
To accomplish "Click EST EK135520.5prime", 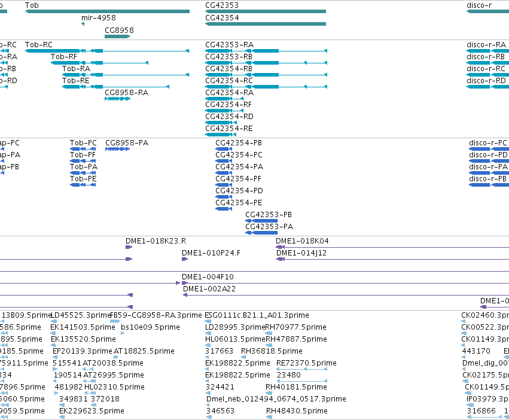I will (83, 339).
